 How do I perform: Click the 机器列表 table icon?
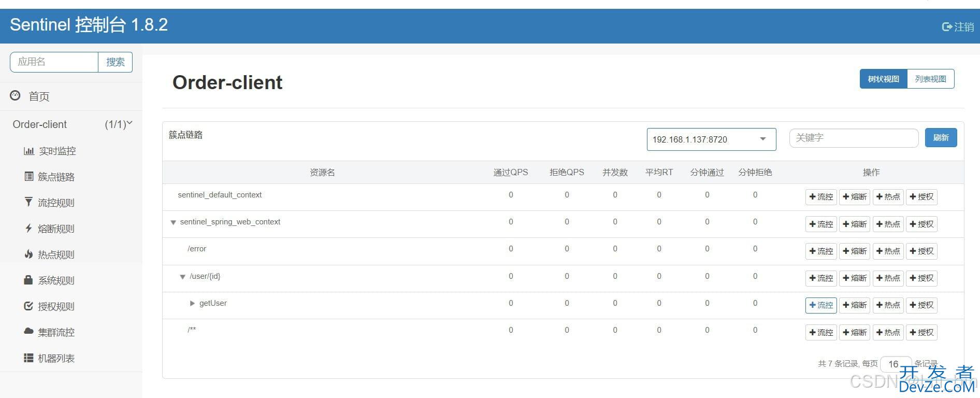click(29, 358)
